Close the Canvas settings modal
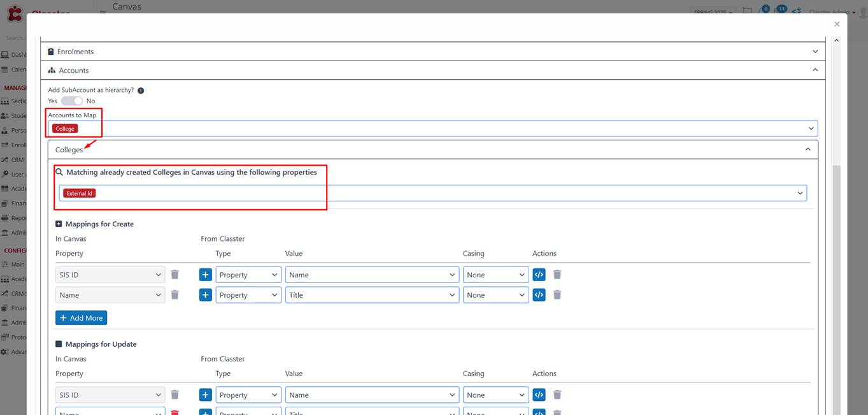 pos(837,24)
